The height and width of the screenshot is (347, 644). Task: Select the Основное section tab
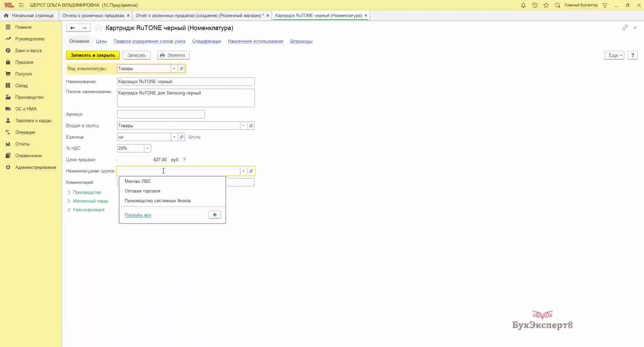point(79,41)
